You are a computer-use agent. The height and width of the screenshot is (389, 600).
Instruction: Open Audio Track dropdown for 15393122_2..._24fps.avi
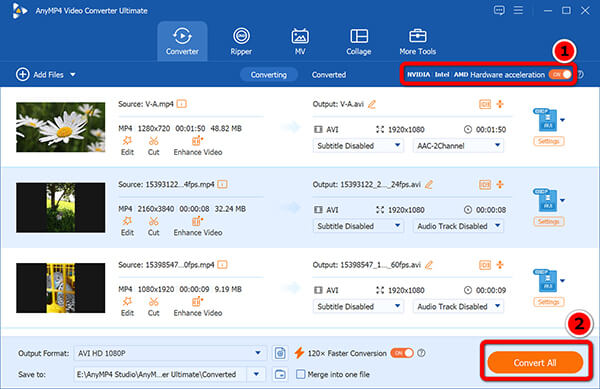[x=458, y=226]
